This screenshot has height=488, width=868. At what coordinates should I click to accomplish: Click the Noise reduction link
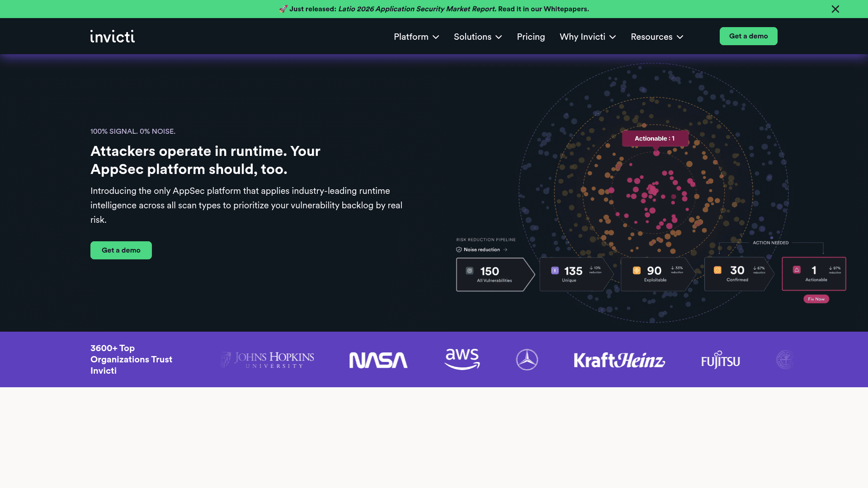481,249
